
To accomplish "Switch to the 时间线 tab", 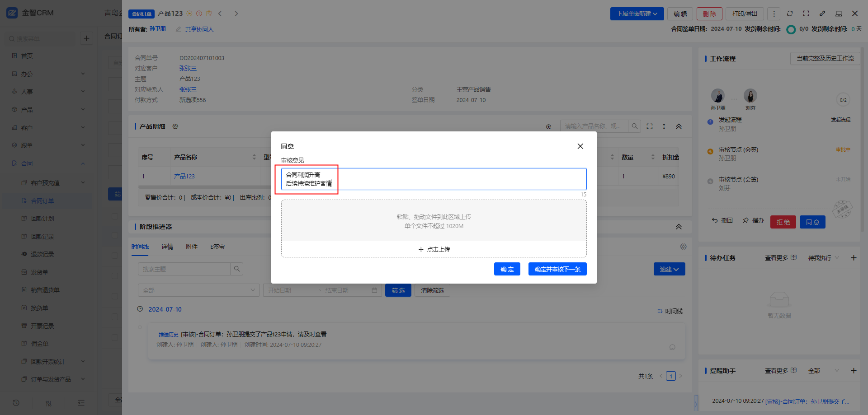I will (x=140, y=247).
